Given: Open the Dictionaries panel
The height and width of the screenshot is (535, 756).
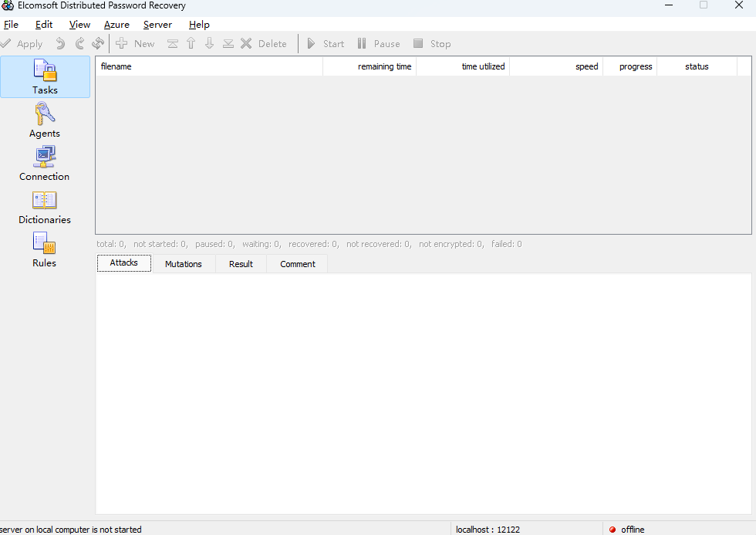Looking at the screenshot, I should coord(45,207).
